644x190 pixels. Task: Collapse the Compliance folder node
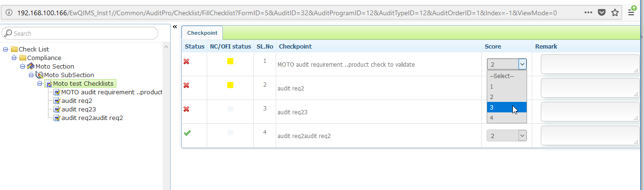click(x=14, y=58)
